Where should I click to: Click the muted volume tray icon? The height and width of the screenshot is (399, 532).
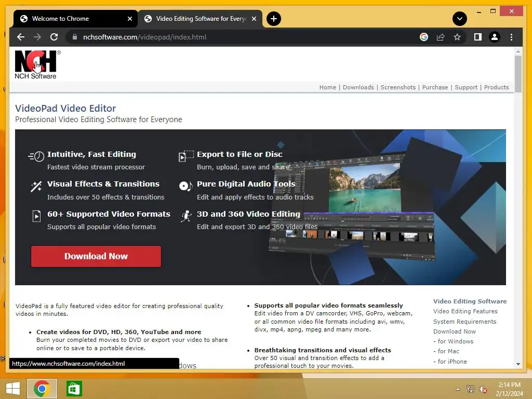point(483,389)
